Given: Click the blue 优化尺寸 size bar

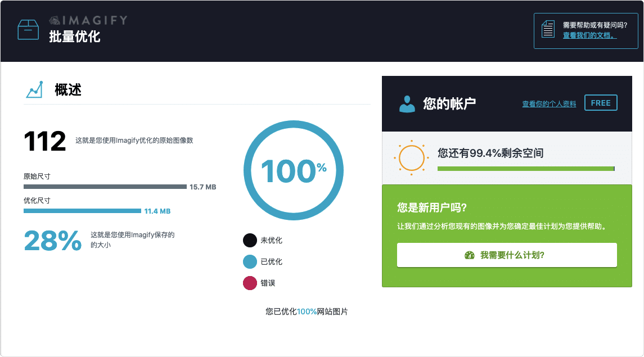Looking at the screenshot, I should tap(82, 211).
